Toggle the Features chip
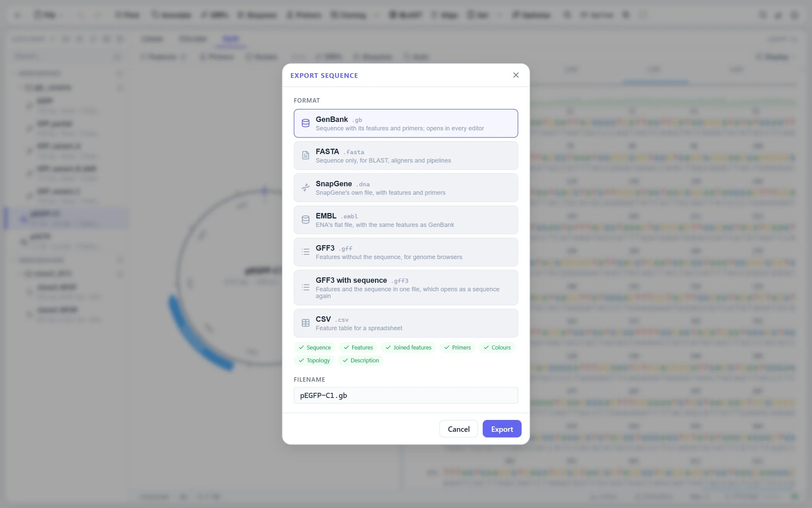 coord(358,347)
